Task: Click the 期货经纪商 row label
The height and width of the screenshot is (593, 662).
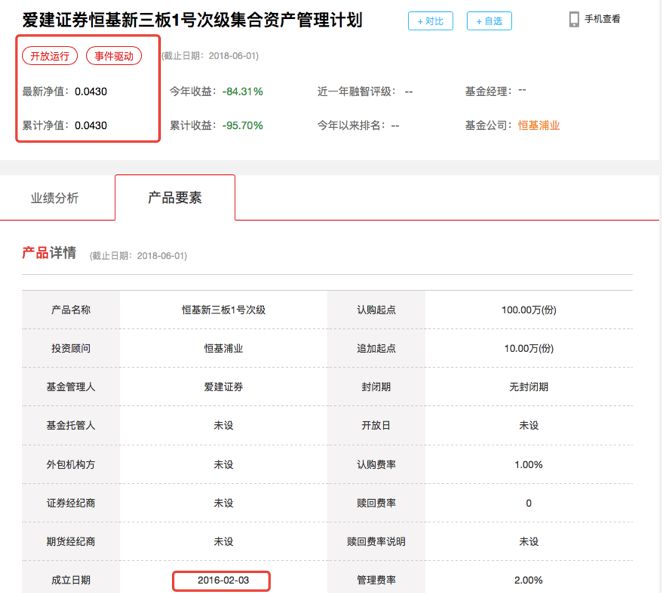Action: [71, 542]
